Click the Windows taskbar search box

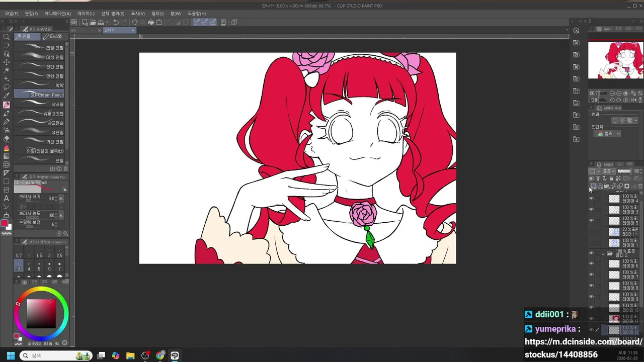click(55, 355)
